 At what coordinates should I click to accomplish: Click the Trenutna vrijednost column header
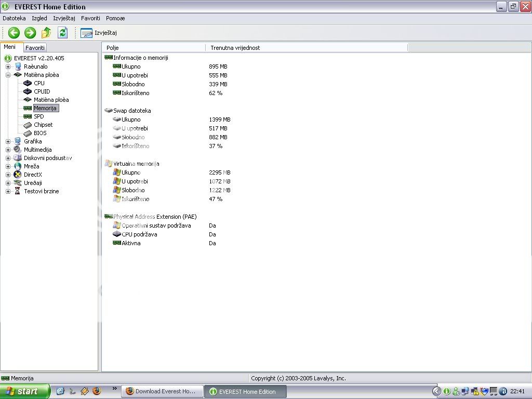[307, 48]
